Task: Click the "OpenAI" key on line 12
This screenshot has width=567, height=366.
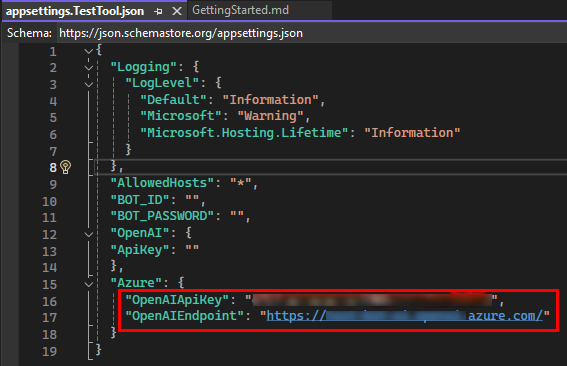Action: click(x=140, y=233)
